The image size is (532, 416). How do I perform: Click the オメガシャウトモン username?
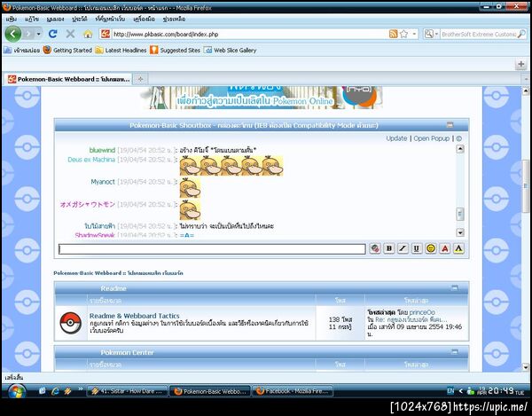tap(88, 204)
